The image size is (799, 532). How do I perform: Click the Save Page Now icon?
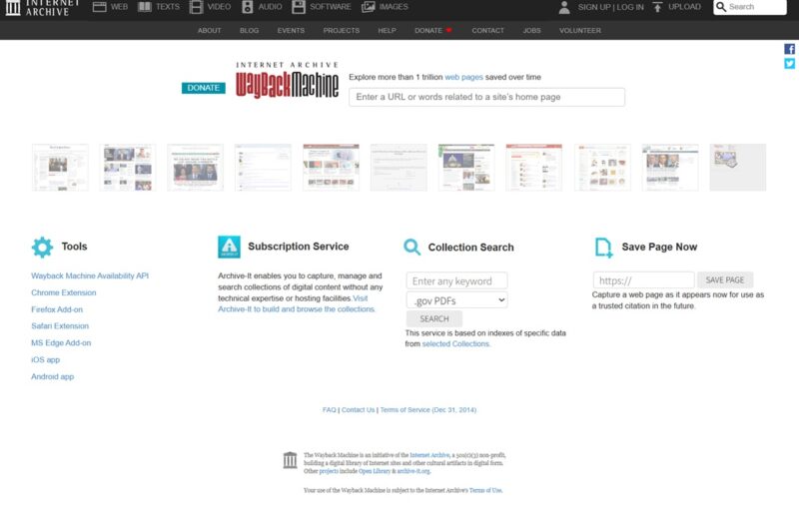click(x=603, y=248)
